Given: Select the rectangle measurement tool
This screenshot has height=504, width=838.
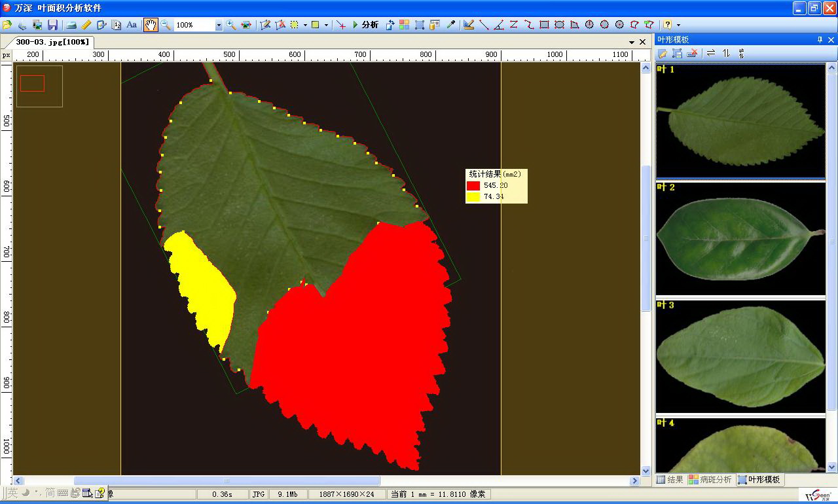Looking at the screenshot, I should click(544, 25).
